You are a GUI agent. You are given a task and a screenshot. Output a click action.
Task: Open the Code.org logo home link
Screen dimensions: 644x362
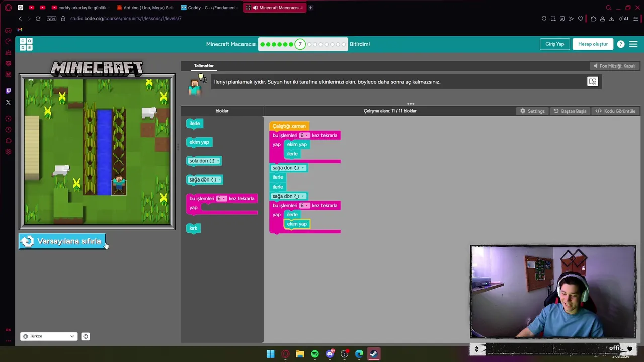coord(26,44)
